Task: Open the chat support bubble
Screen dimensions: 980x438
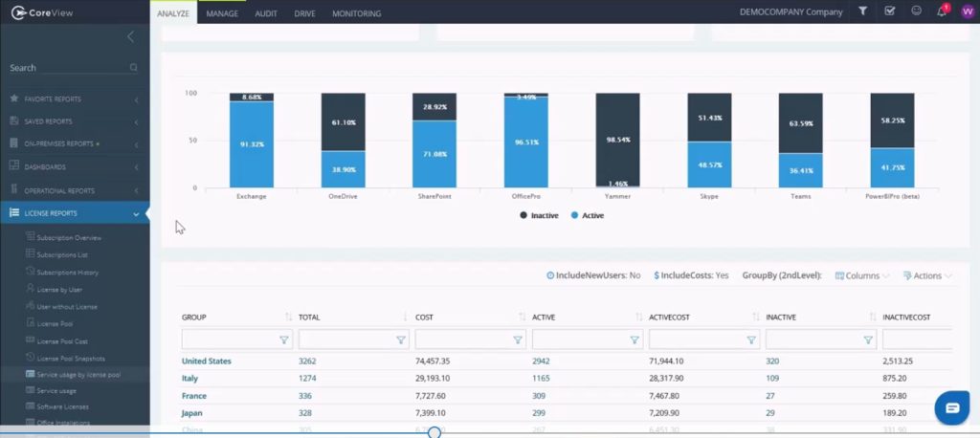Action: (x=952, y=408)
